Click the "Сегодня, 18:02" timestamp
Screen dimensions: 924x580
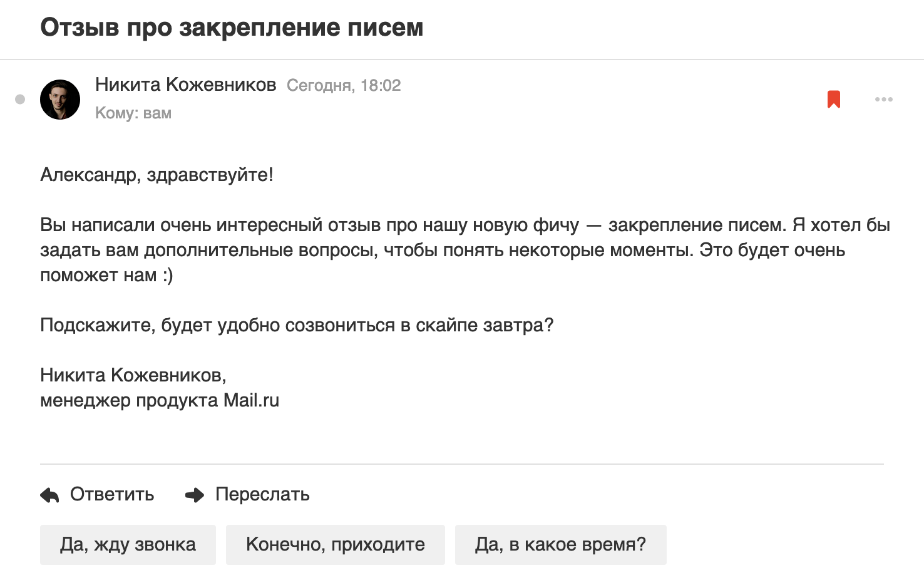344,86
